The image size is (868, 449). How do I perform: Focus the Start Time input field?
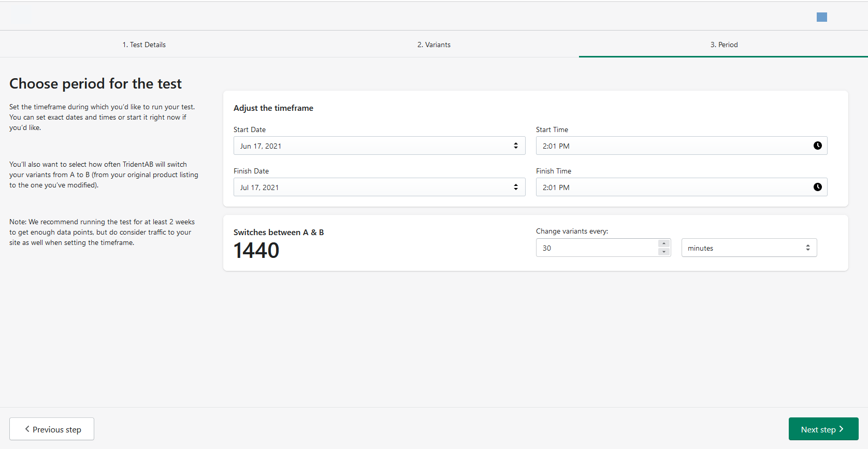(x=673, y=146)
